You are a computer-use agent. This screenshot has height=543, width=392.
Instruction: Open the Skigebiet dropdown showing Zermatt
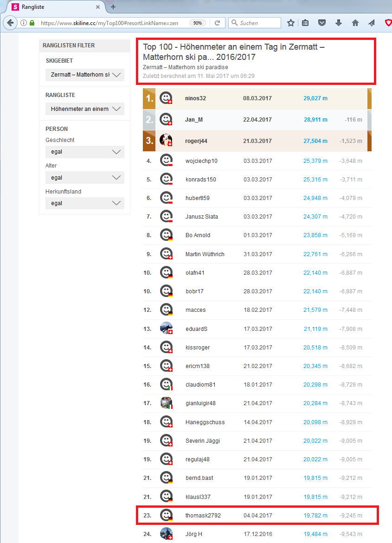pos(85,75)
